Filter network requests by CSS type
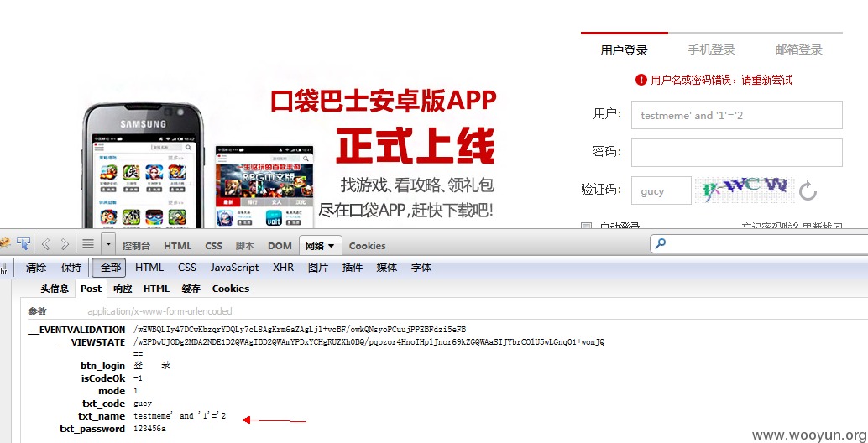Screen dimensions: 868x443 coord(187,268)
